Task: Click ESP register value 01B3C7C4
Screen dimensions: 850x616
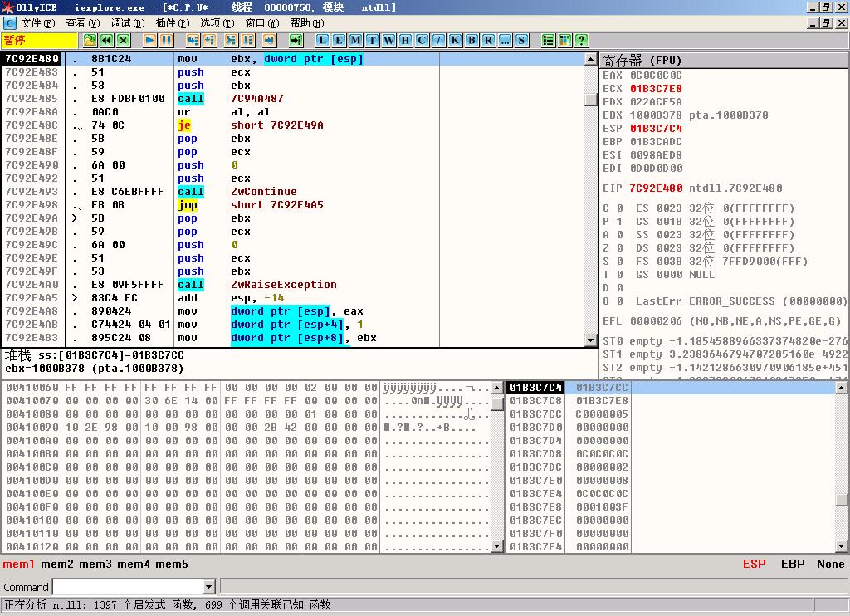Action: (x=656, y=129)
